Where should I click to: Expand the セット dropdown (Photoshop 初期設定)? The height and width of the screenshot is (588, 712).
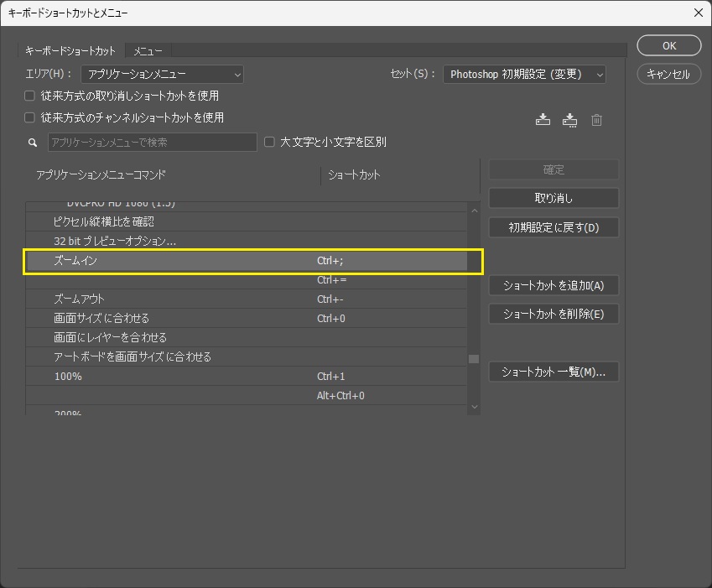click(524, 75)
